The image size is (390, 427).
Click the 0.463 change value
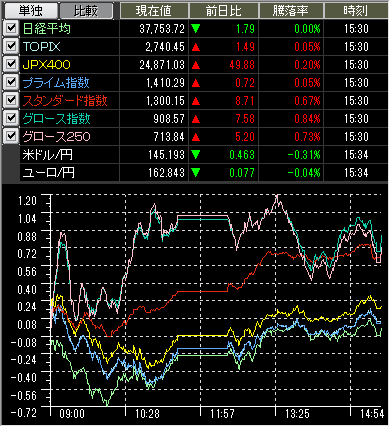point(242,155)
